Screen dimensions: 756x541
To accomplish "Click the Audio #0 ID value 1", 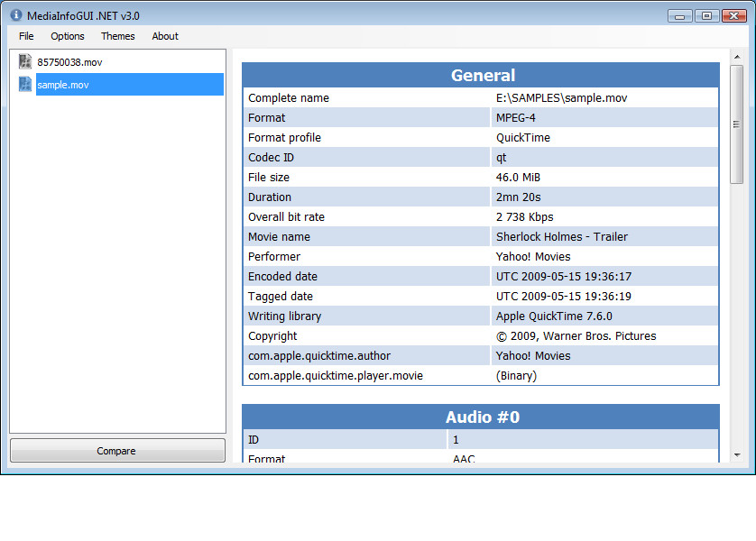I will click(x=456, y=439).
